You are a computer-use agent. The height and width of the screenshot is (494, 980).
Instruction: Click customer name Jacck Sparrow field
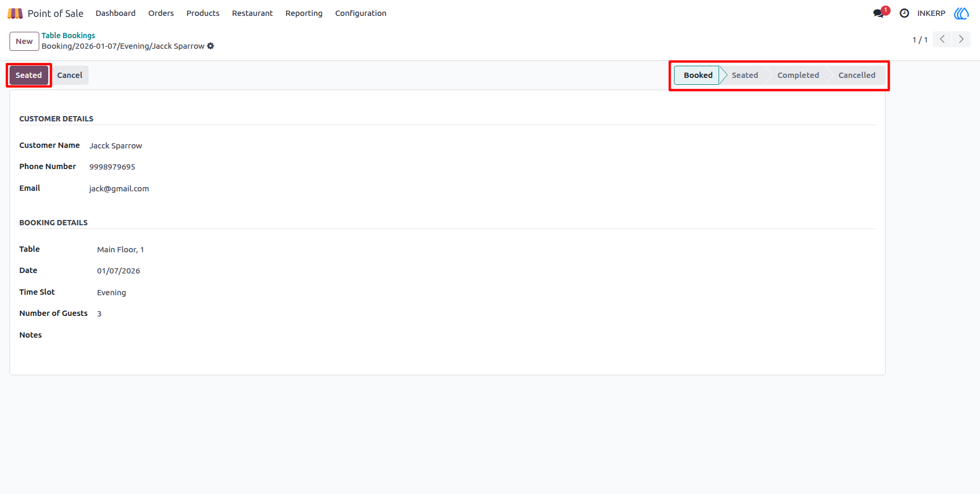tap(116, 146)
